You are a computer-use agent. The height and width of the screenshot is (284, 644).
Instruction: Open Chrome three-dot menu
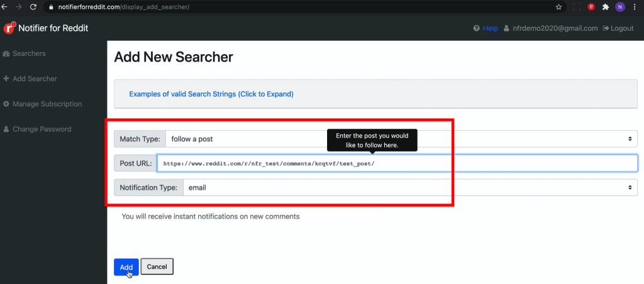tap(634, 7)
